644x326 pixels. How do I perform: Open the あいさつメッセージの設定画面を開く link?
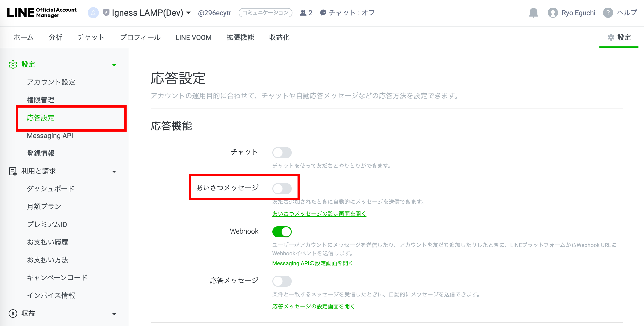pos(319,214)
